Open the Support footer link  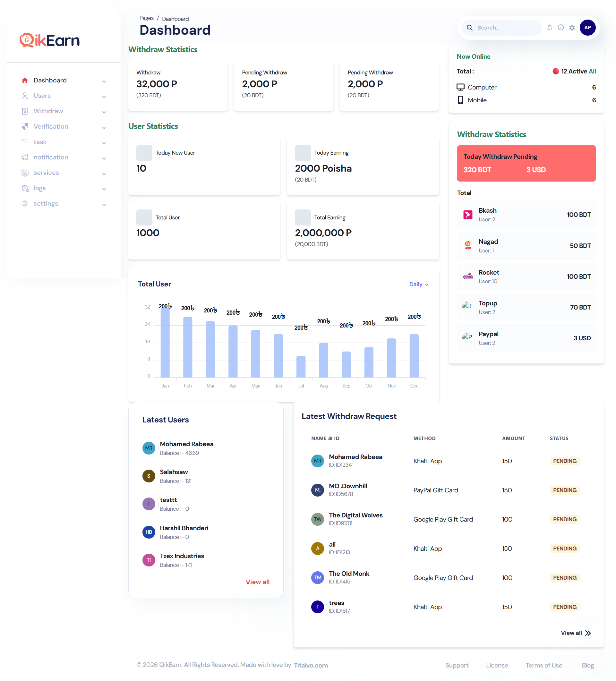[x=457, y=666]
